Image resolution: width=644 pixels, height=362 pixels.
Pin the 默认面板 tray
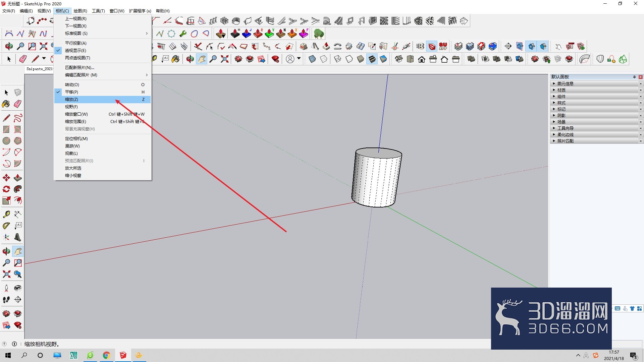click(634, 77)
